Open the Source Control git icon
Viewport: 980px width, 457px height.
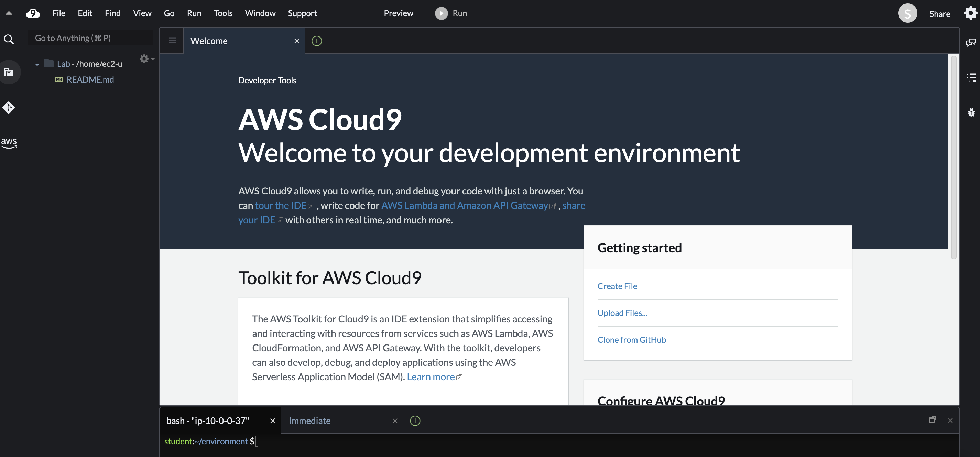(9, 107)
